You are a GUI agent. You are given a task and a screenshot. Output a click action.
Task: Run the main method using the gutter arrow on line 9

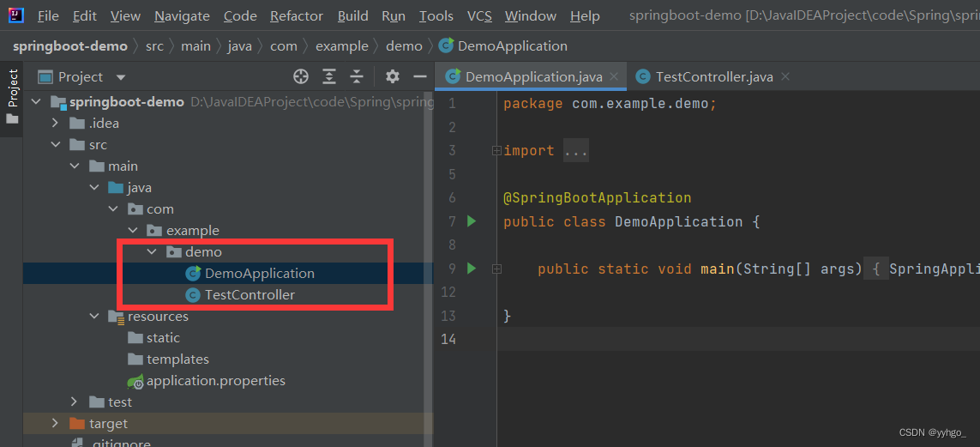(471, 269)
